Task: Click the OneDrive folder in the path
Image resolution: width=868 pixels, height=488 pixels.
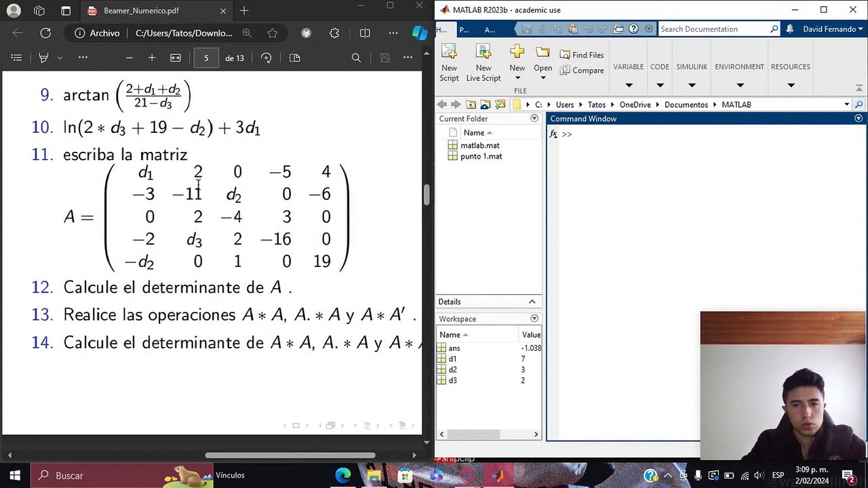Action: point(635,104)
